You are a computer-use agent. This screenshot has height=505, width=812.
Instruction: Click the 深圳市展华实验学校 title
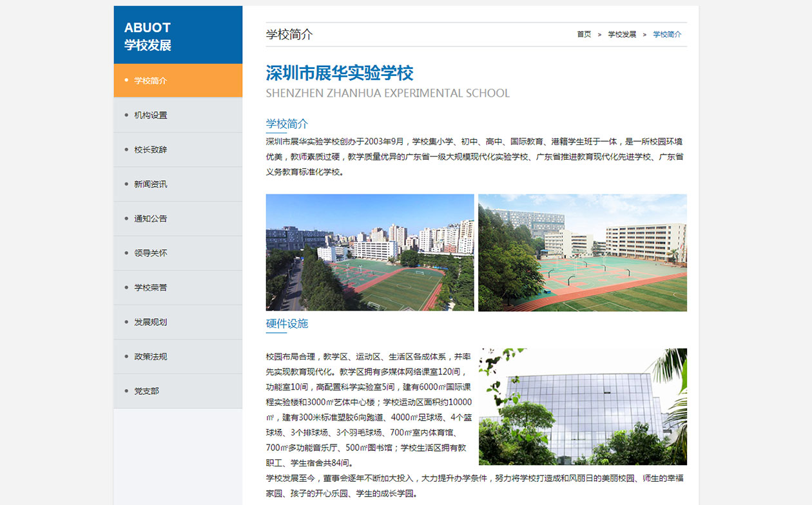pyautogui.click(x=340, y=73)
